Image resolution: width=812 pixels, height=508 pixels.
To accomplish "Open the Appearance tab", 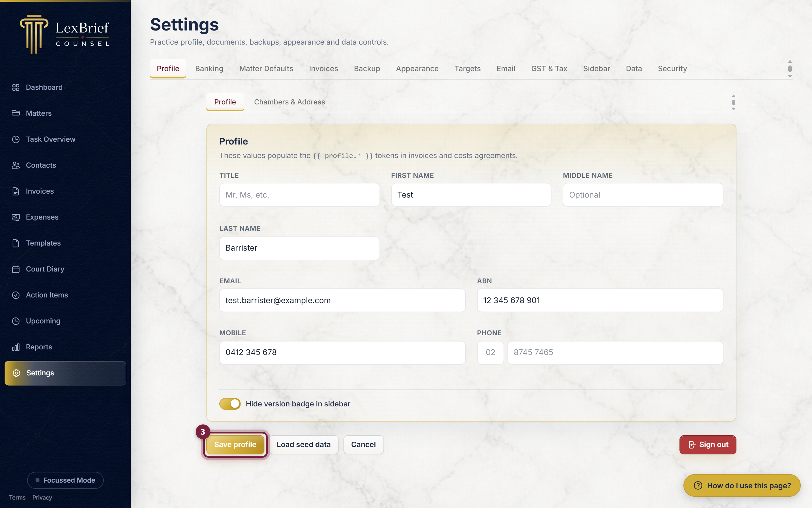I will [417, 69].
